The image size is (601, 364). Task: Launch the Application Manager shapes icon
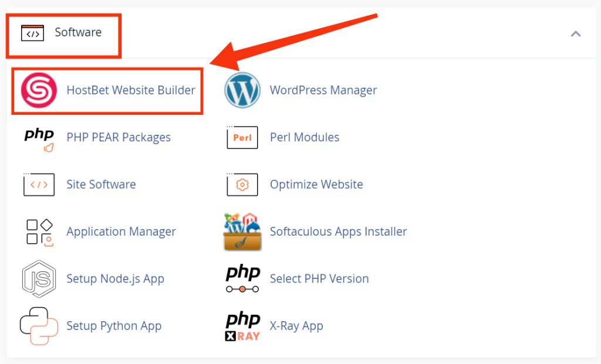pyautogui.click(x=39, y=233)
